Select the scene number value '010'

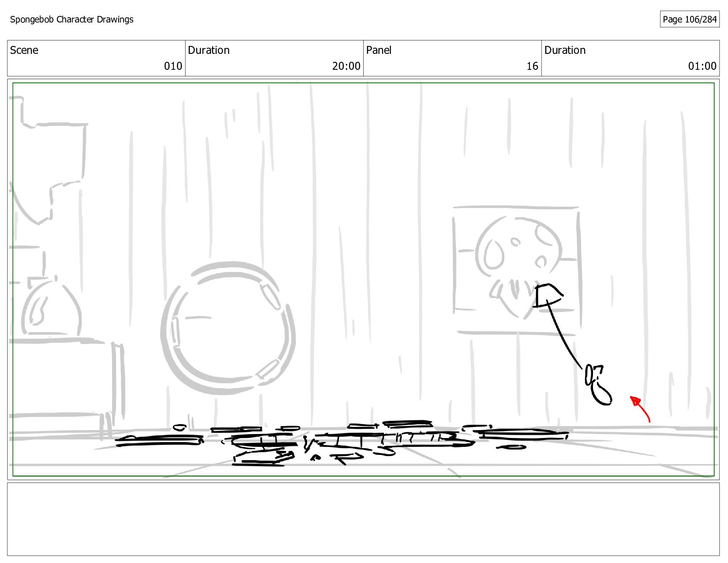tap(173, 66)
